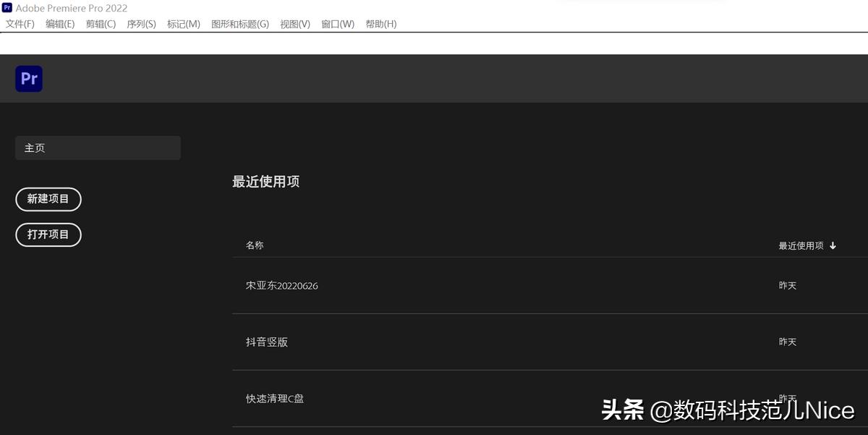Open the 图形和标题(G) menu
Viewport: 868px width, 435px height.
click(241, 24)
